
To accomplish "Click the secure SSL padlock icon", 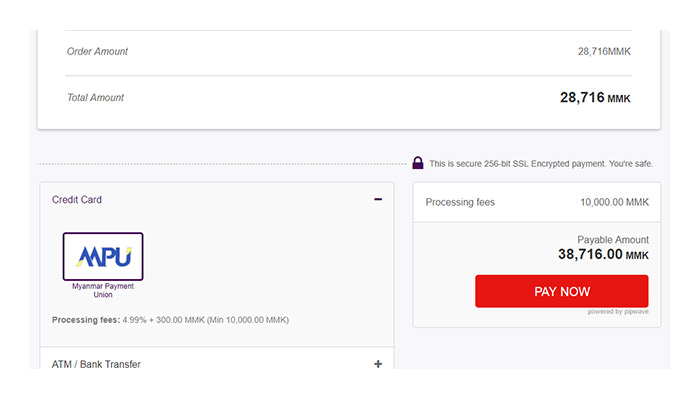I will tap(418, 163).
